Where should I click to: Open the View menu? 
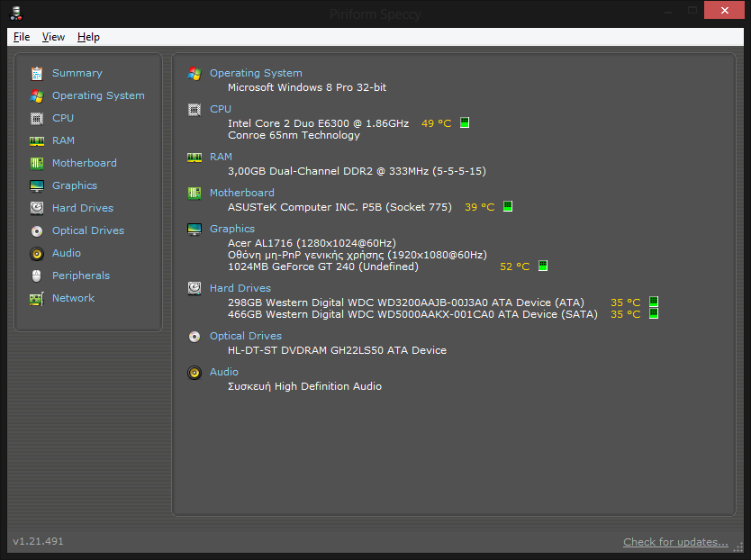click(53, 37)
